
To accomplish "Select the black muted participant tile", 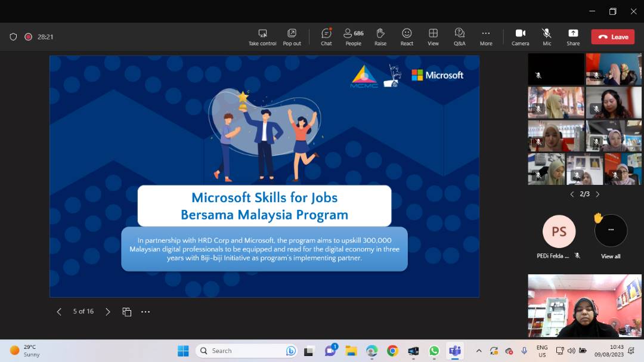I will [x=556, y=69].
